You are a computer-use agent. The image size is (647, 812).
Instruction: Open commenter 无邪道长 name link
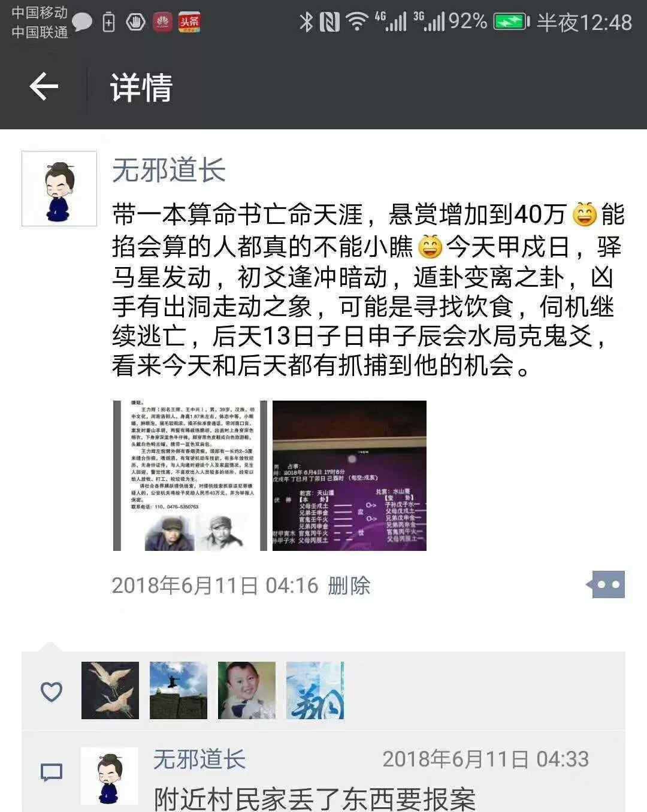pos(199,759)
